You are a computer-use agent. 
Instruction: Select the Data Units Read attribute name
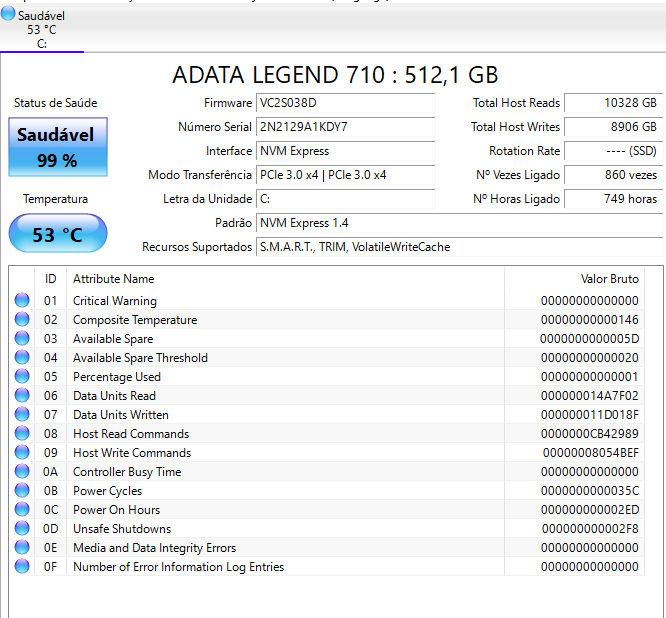(114, 396)
